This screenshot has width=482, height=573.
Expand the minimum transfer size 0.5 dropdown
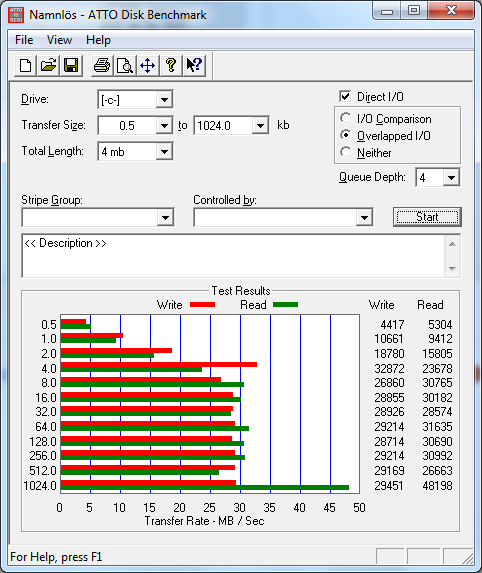point(164,126)
